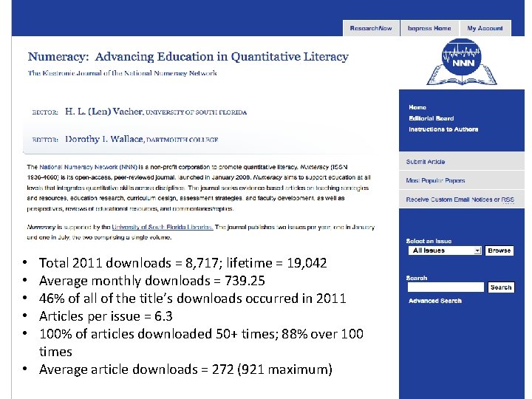Click Receive Custom Email Notices
The image size is (532, 399).
click(449, 199)
